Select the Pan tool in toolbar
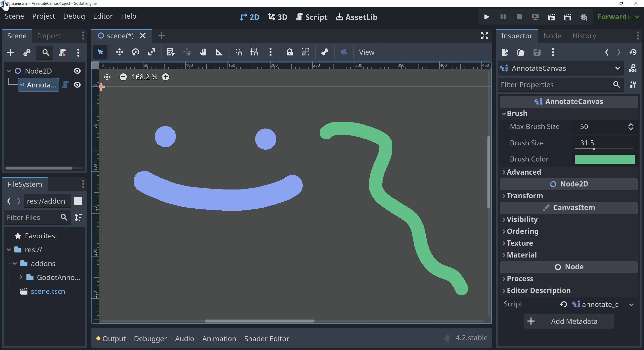Viewport: 644px width, 350px height. (203, 52)
